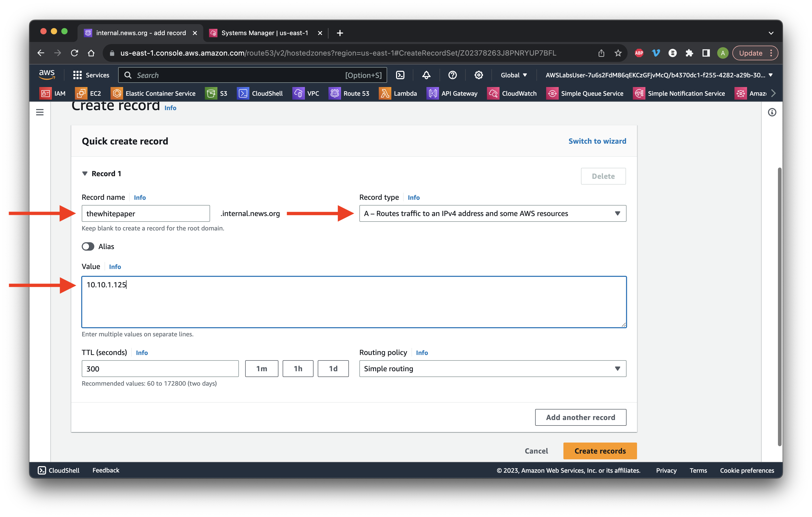Open Info link beside Create record heading
This screenshot has width=812, height=517.
click(x=170, y=108)
